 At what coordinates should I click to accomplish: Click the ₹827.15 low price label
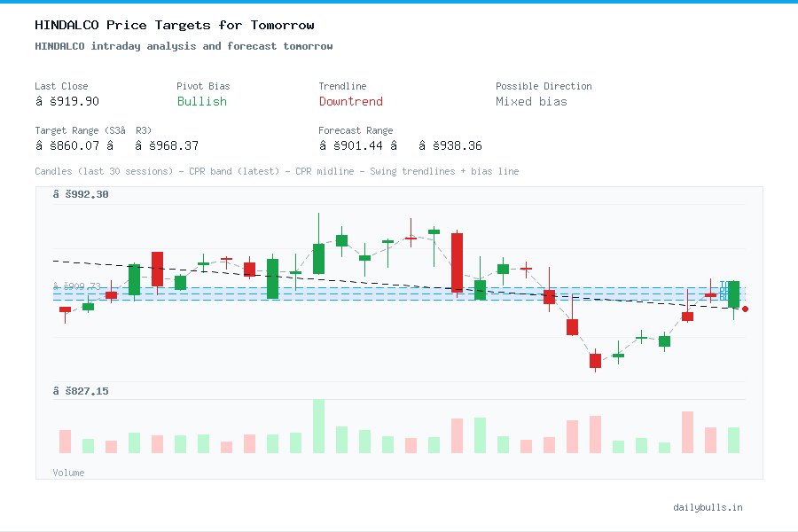pos(82,390)
